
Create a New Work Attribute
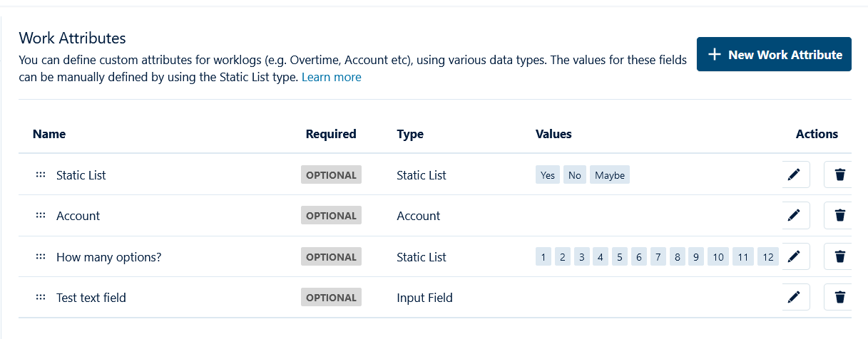tap(774, 55)
